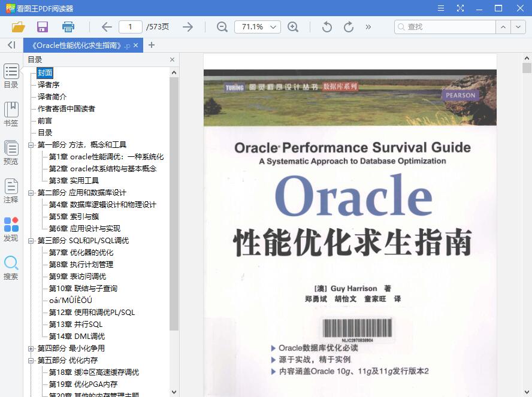This screenshot has width=532, height=397.
Task: Open 第4章 数据库逻辑设计和物理设计
Action: coord(102,204)
